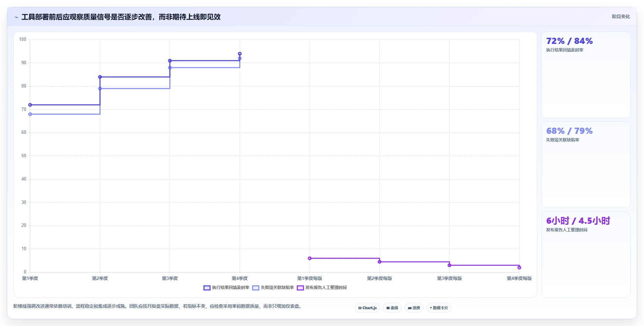Click 第2季度 point on light blue line
The image size is (644, 326).
(x=100, y=89)
